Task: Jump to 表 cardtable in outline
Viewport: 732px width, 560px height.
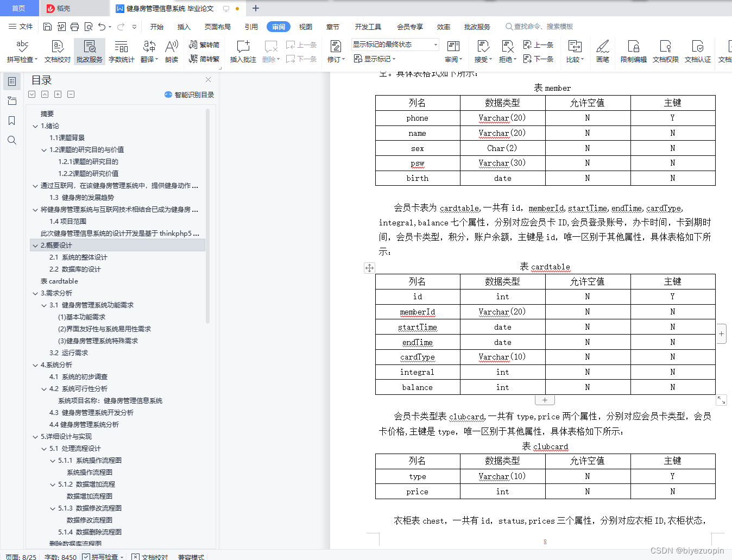Action: (59, 281)
